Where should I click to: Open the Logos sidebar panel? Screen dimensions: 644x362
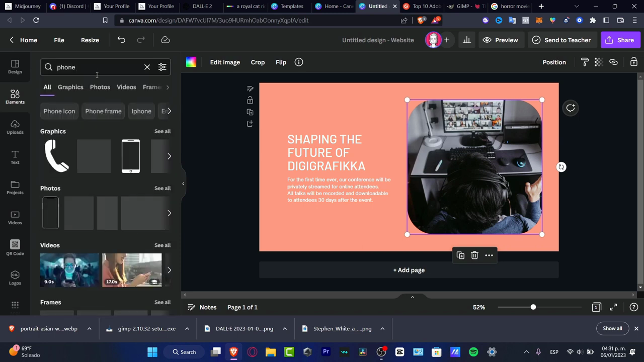(x=15, y=278)
